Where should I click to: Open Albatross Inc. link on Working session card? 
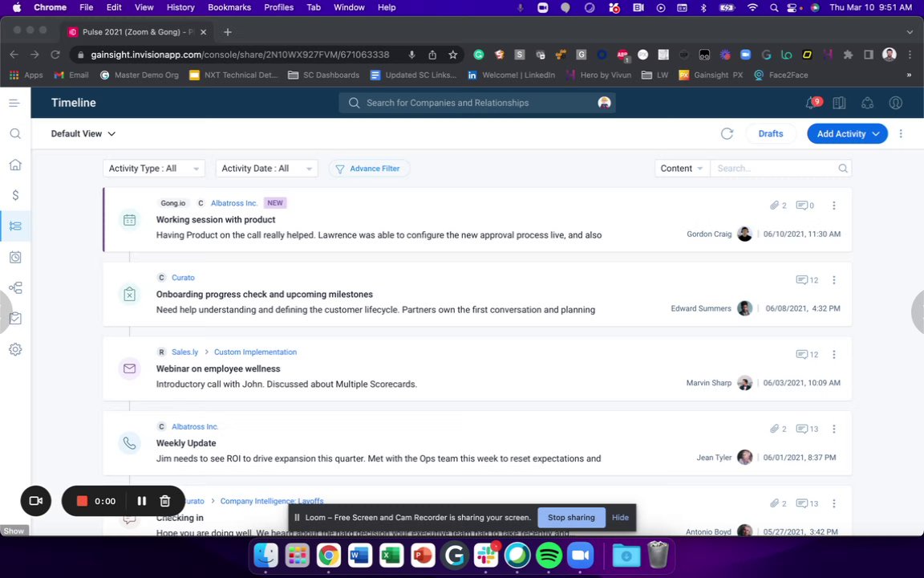(x=234, y=203)
